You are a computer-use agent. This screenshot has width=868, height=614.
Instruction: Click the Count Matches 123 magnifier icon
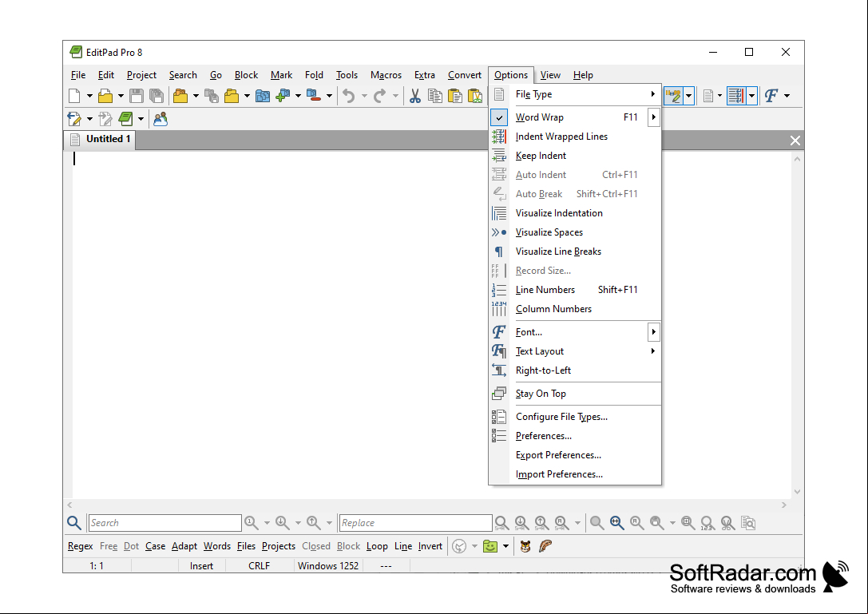(707, 523)
